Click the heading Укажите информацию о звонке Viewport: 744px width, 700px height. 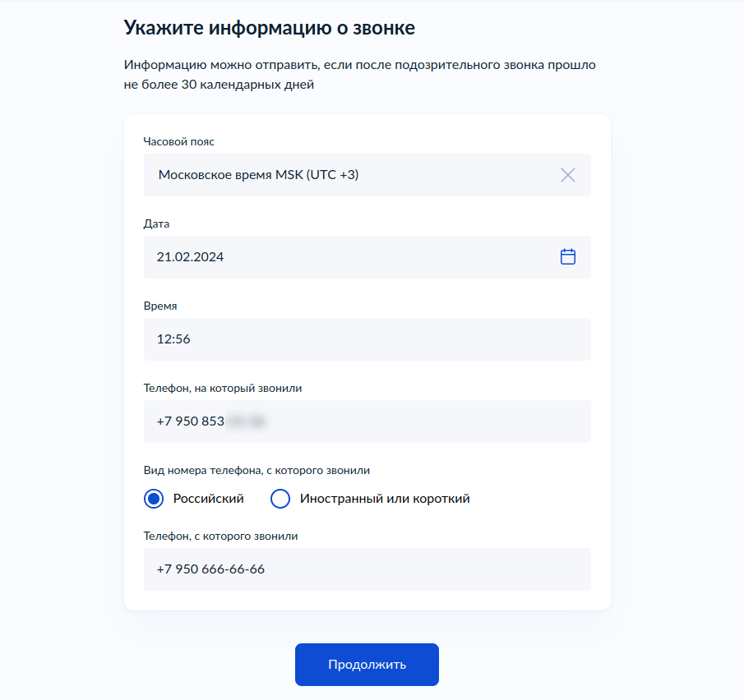(270, 27)
